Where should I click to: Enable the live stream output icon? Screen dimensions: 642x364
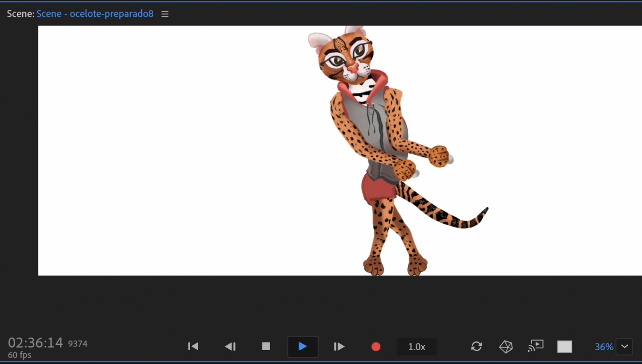(535, 346)
